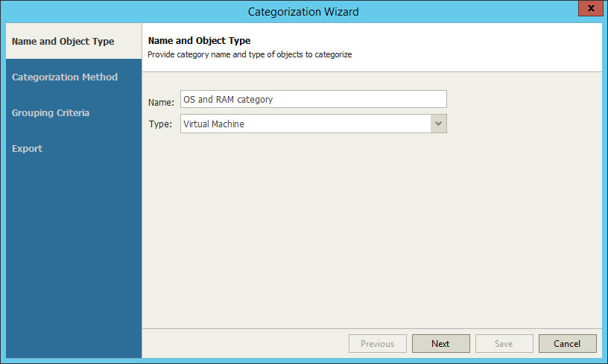Click the 'Provide category name' description text

pyautogui.click(x=250, y=54)
